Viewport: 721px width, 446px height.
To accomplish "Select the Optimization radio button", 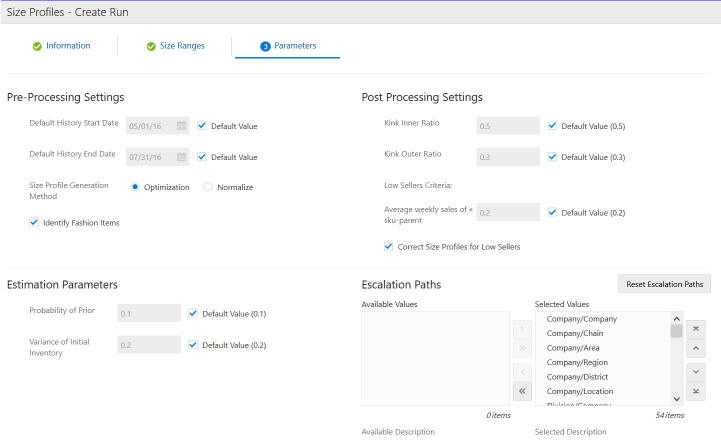I will (x=135, y=187).
